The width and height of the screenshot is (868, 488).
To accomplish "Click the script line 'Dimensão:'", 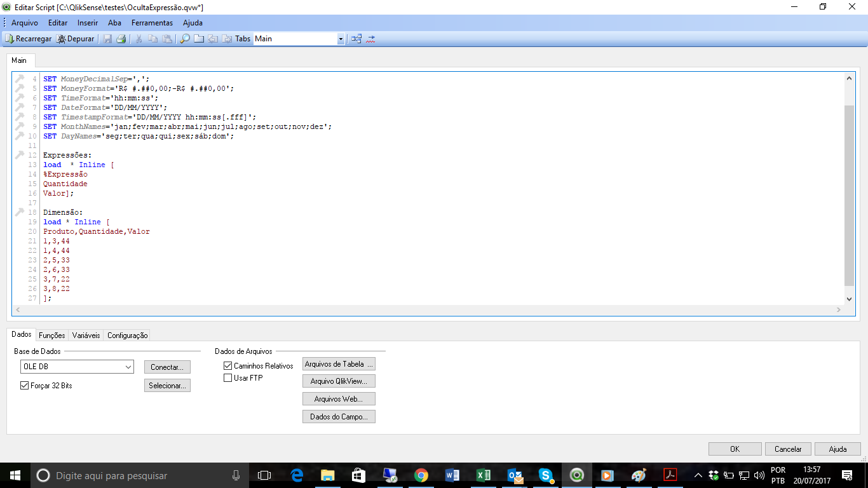I will [63, 212].
